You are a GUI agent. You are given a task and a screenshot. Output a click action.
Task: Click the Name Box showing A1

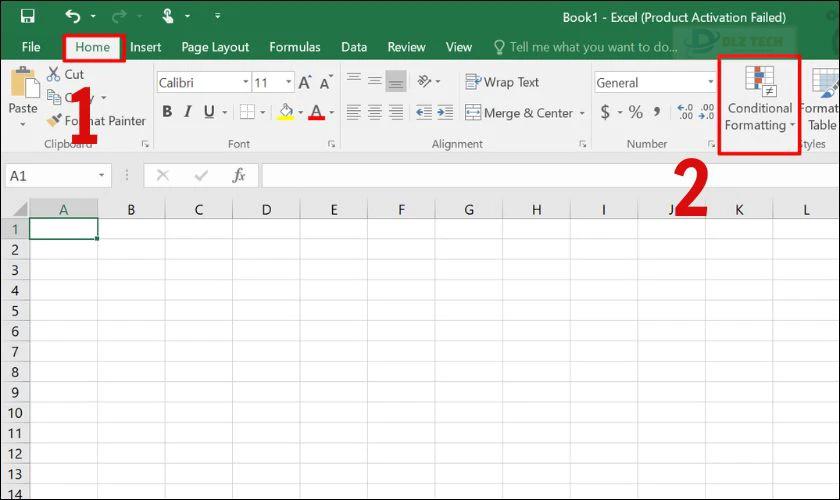coord(58,176)
